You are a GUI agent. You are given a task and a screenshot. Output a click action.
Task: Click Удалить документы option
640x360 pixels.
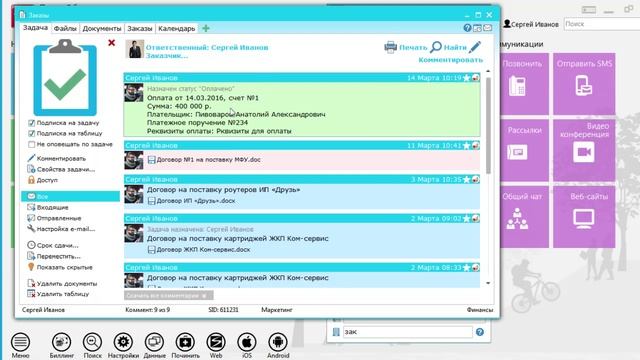pos(62,283)
